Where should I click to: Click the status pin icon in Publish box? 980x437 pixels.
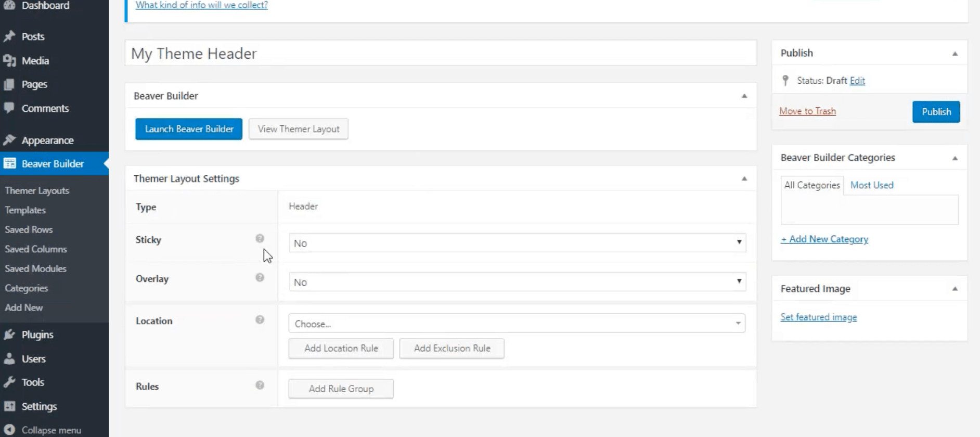(785, 81)
